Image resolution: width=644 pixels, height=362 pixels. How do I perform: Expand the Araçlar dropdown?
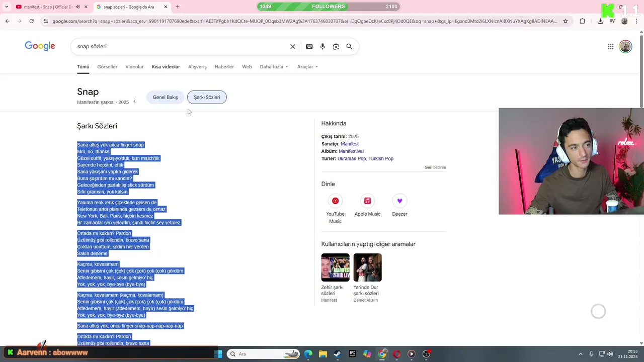(307, 66)
